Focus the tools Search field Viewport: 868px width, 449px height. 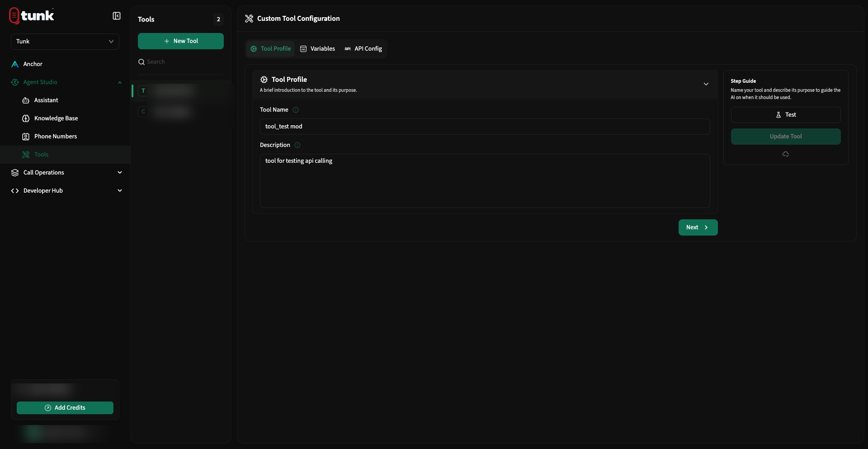pos(181,62)
